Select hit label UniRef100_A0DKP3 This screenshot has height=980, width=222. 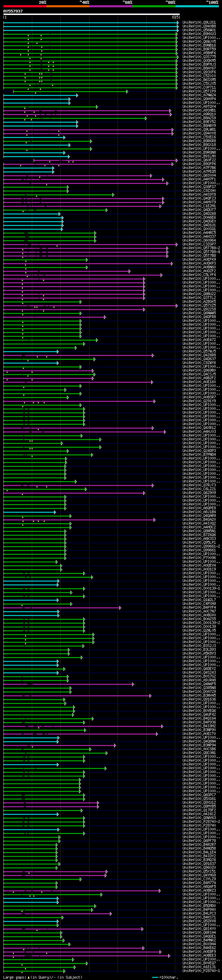click(x=199, y=263)
